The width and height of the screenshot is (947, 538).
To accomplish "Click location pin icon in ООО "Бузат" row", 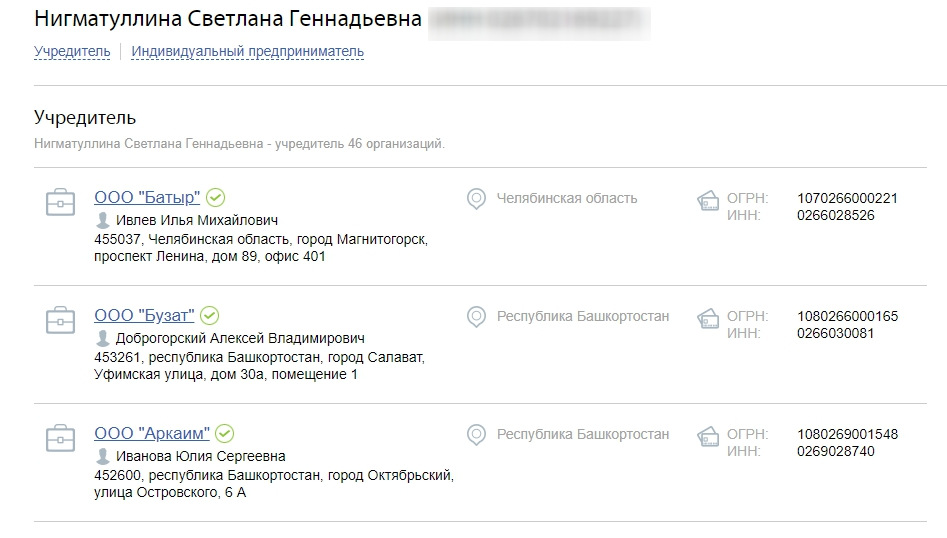I will pos(477,316).
